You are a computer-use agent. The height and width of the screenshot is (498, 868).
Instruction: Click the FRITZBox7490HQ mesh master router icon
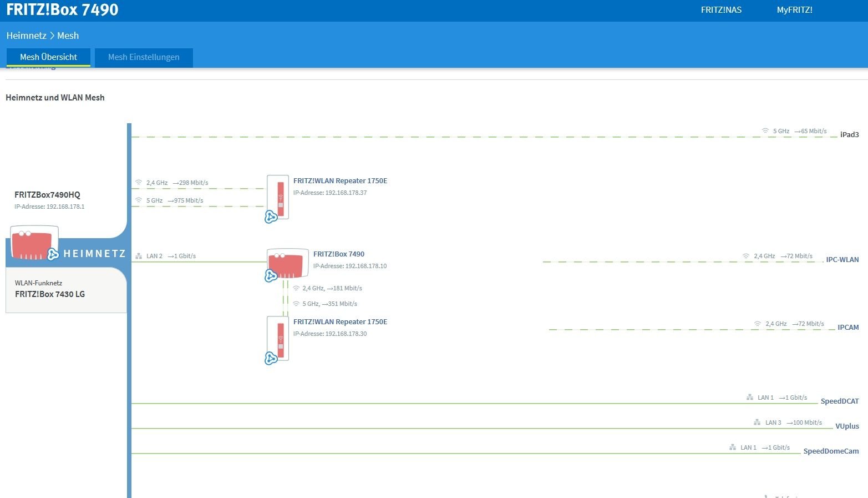[34, 243]
